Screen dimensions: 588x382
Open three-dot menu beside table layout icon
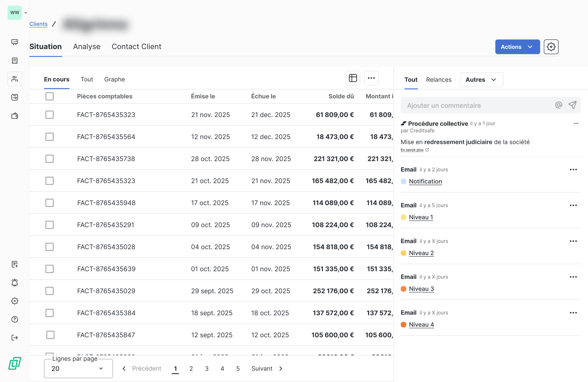tap(371, 78)
